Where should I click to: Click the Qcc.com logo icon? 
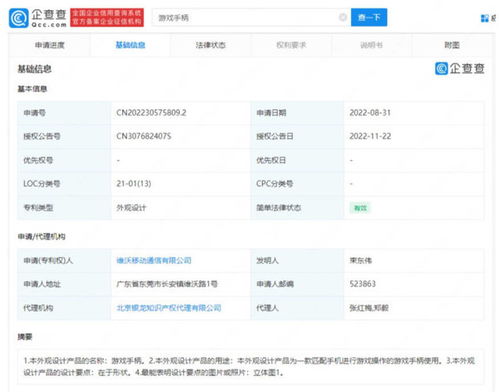click(x=19, y=18)
